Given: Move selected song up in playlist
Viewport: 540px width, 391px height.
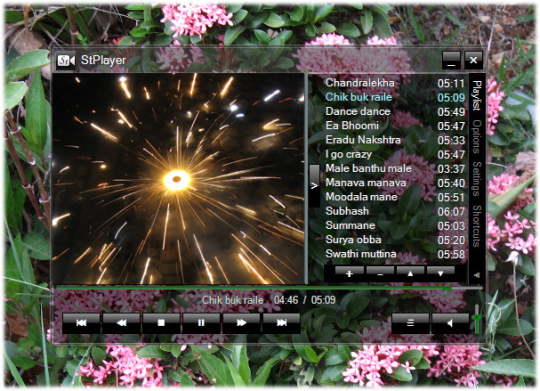Looking at the screenshot, I should (410, 274).
